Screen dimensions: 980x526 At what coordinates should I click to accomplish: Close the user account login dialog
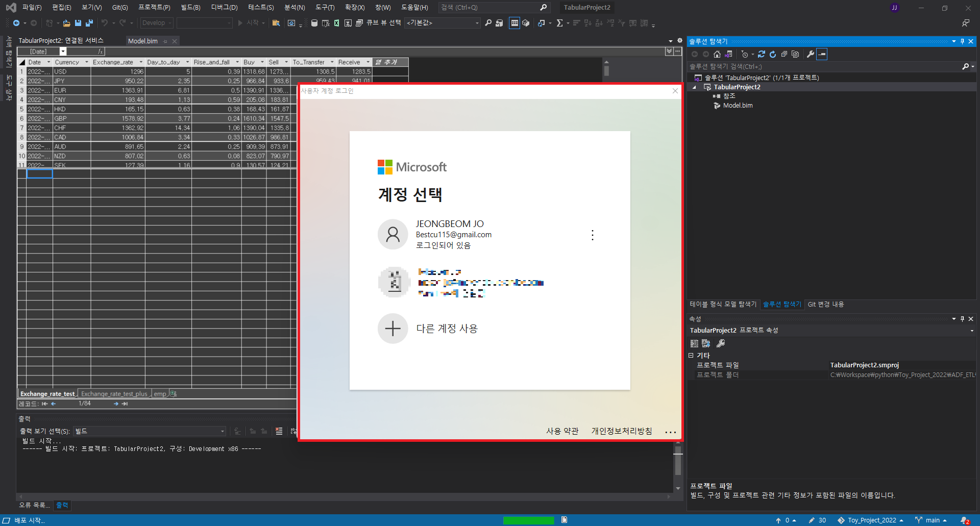(x=675, y=91)
